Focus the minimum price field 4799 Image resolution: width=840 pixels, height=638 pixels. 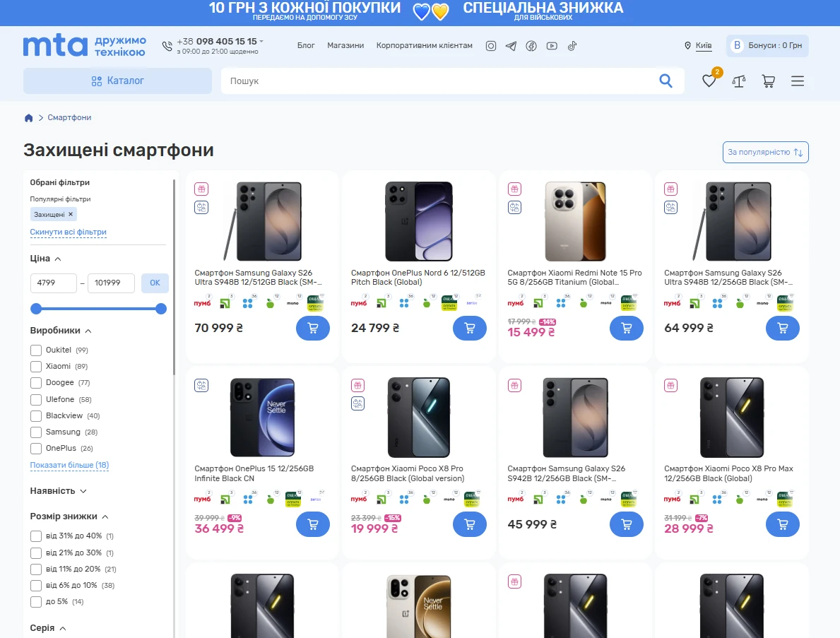[x=54, y=283]
